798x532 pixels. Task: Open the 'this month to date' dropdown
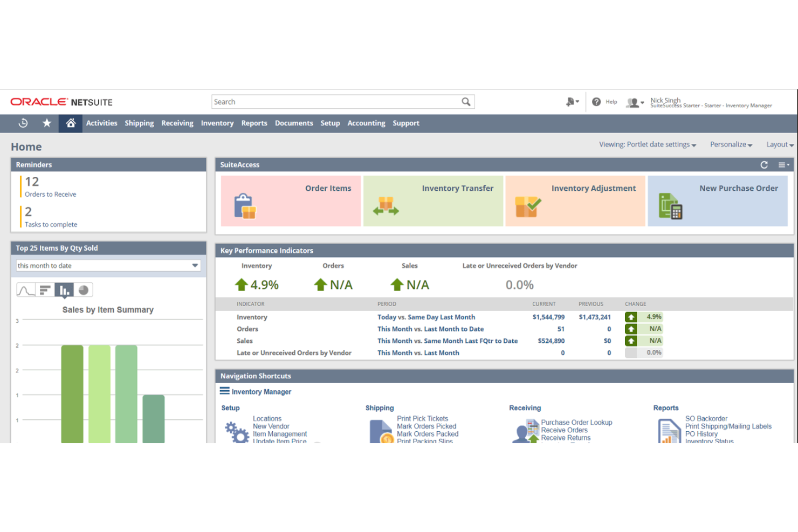(x=108, y=266)
